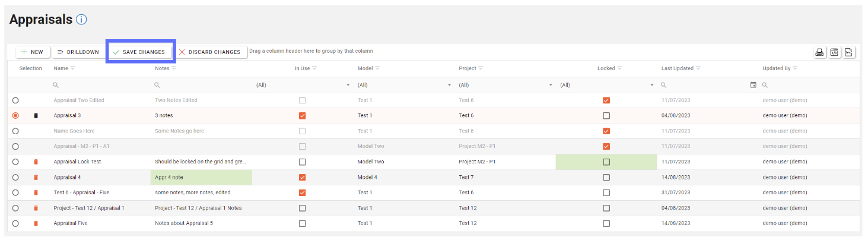Click the last export icon in toolbar
The width and height of the screenshot is (868, 240).
coord(849,52)
